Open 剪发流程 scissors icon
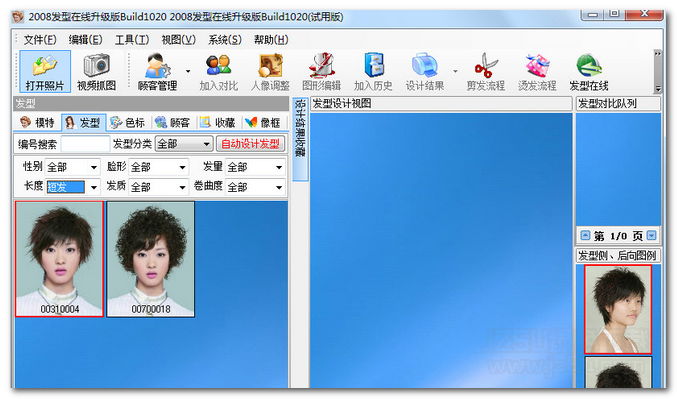The height and width of the screenshot is (399, 677). (486, 72)
